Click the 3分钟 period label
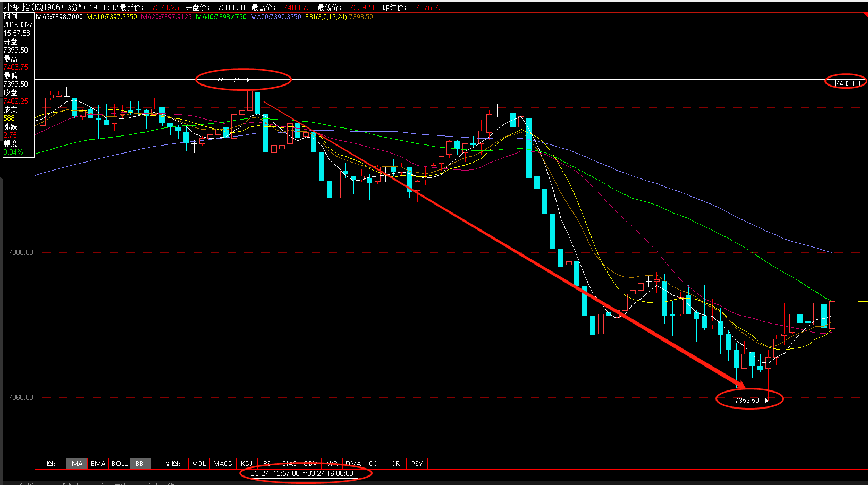Screen dimensions: 868x485 coord(76,7)
